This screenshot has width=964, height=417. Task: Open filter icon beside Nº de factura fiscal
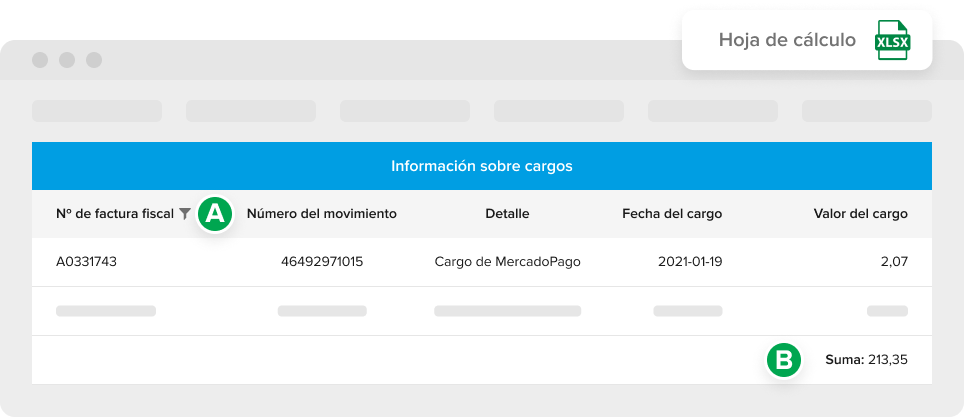(185, 214)
